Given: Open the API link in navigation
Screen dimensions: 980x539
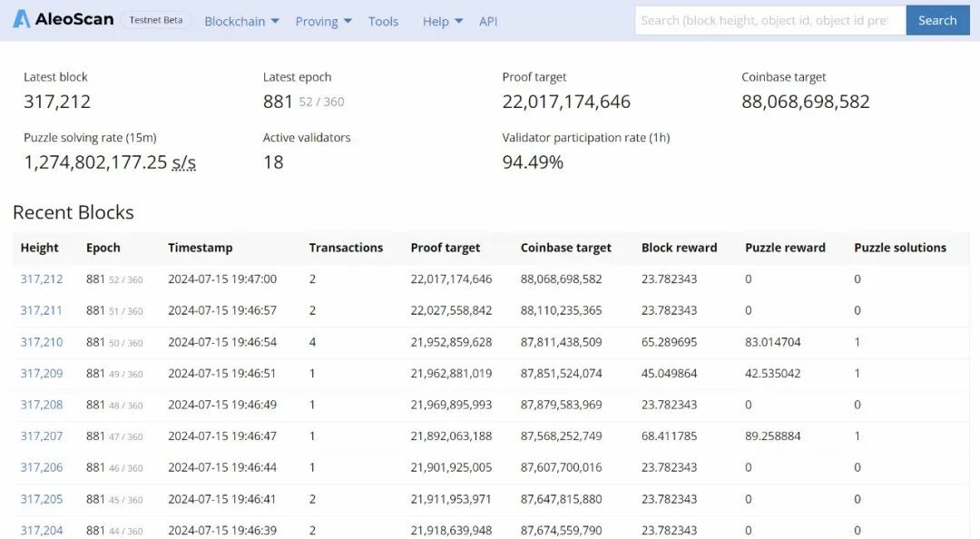Looking at the screenshot, I should pos(488,21).
